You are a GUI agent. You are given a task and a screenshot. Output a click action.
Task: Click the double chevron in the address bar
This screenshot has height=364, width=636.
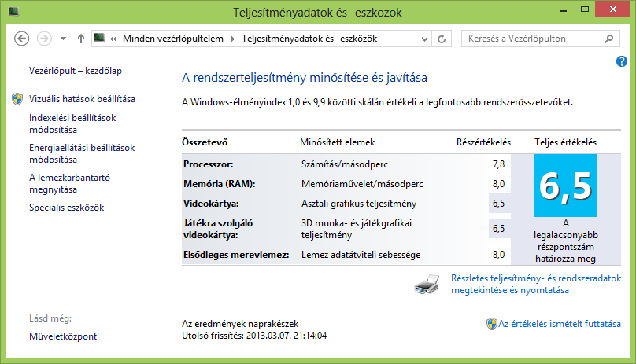click(x=113, y=39)
